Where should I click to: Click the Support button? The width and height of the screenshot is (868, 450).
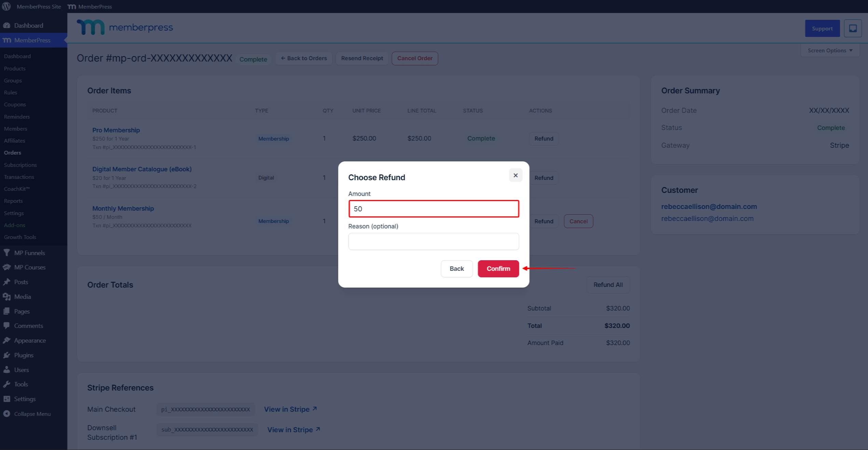(822, 28)
